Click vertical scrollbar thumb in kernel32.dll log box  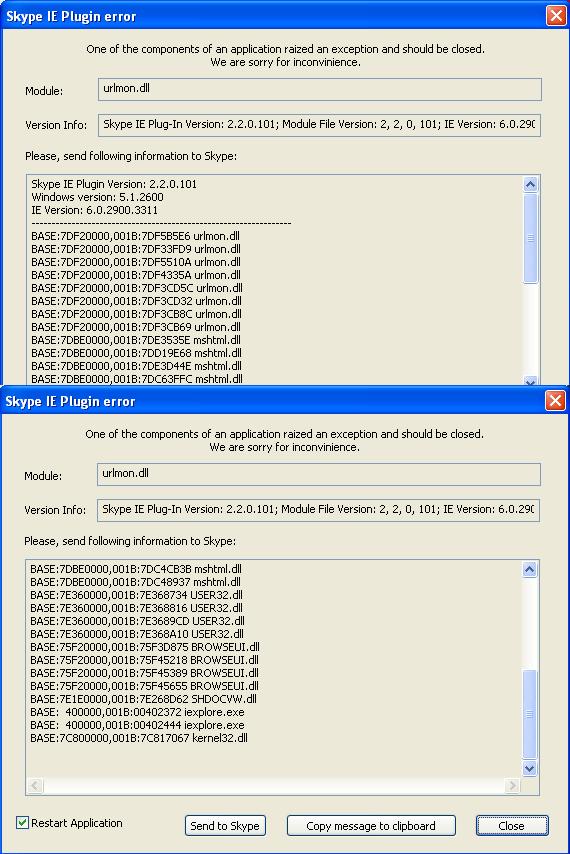pyautogui.click(x=530, y=714)
